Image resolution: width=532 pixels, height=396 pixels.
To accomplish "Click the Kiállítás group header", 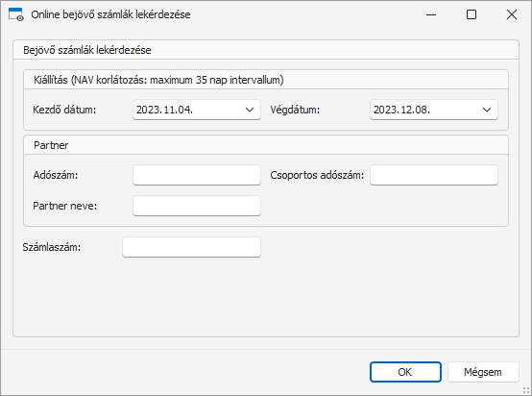I will (158, 80).
